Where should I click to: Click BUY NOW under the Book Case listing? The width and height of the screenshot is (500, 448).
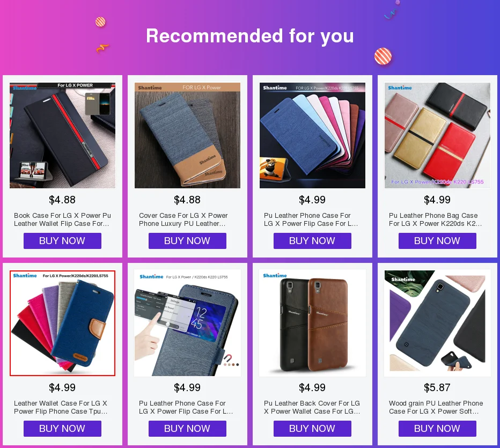(x=62, y=241)
